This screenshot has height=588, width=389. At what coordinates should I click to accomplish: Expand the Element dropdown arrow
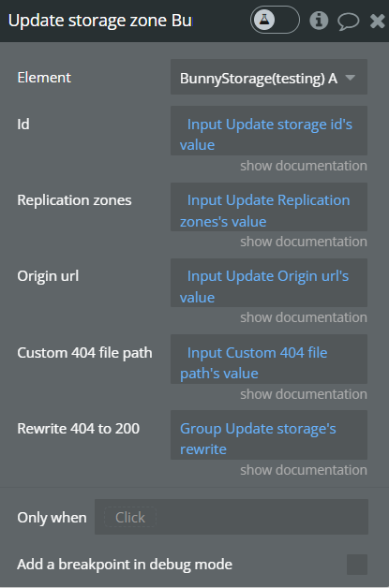tap(350, 78)
